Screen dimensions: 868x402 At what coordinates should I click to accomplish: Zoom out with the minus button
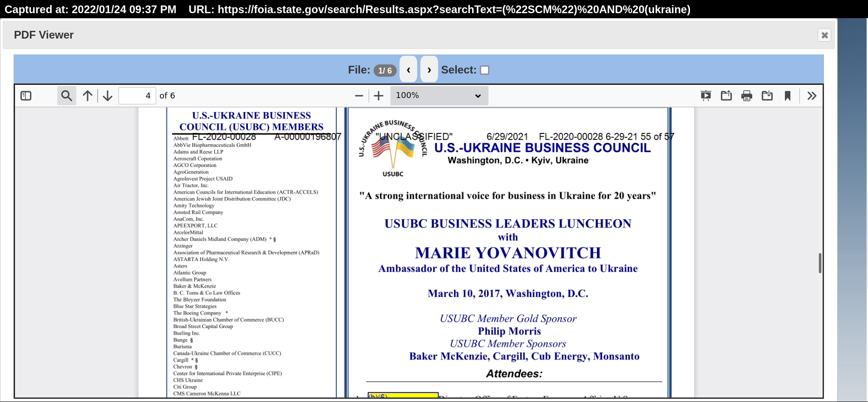pos(359,96)
